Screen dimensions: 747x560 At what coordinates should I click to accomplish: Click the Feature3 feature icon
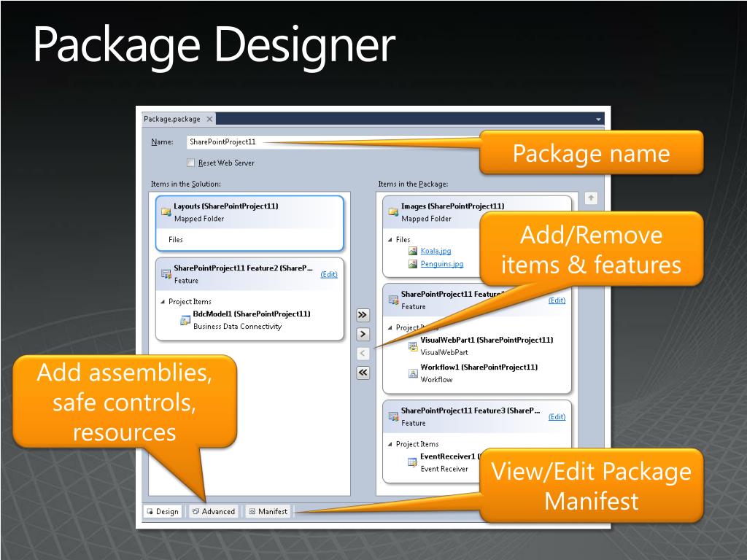tap(393, 416)
